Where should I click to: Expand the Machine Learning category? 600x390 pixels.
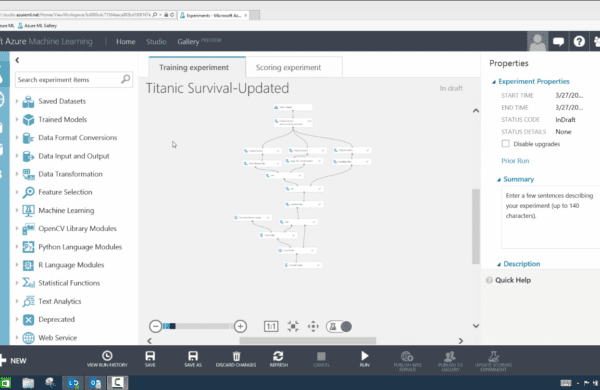click(16, 210)
